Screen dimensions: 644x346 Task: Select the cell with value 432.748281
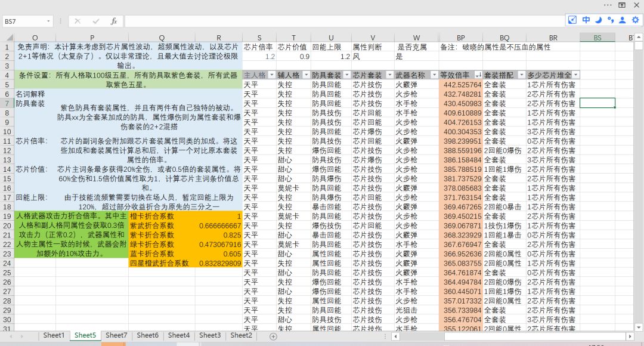point(461,94)
